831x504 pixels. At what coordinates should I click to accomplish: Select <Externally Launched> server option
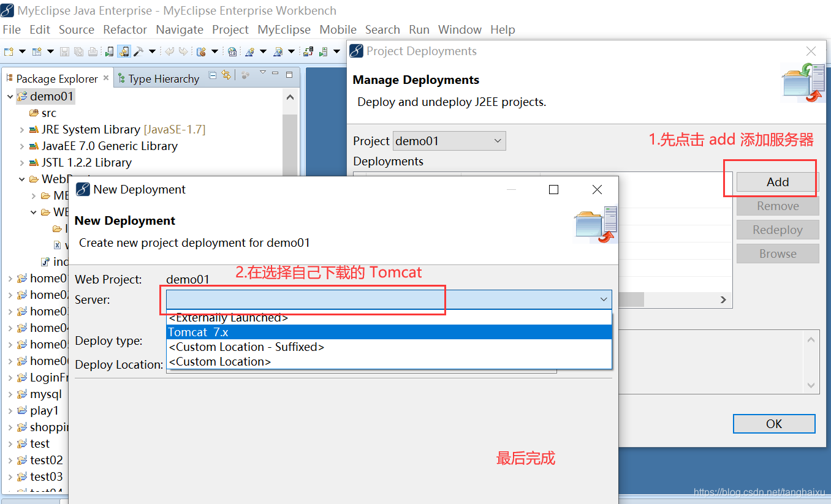(x=389, y=318)
